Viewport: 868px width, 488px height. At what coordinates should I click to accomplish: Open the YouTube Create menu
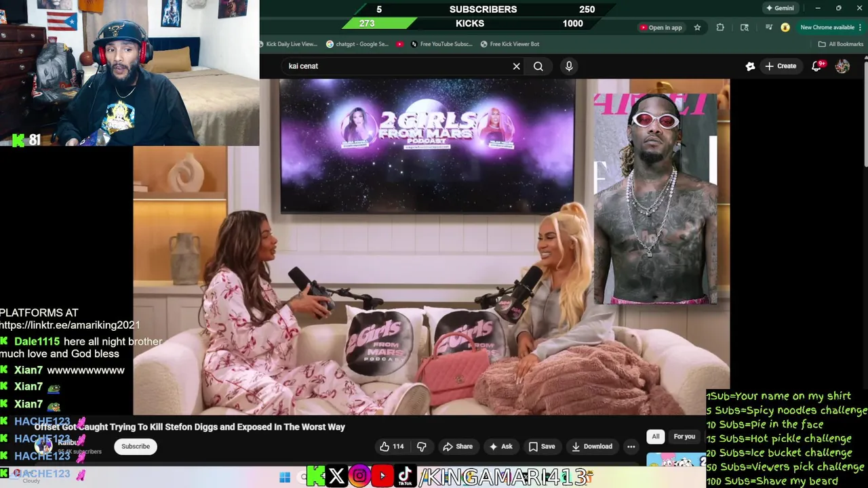781,66
